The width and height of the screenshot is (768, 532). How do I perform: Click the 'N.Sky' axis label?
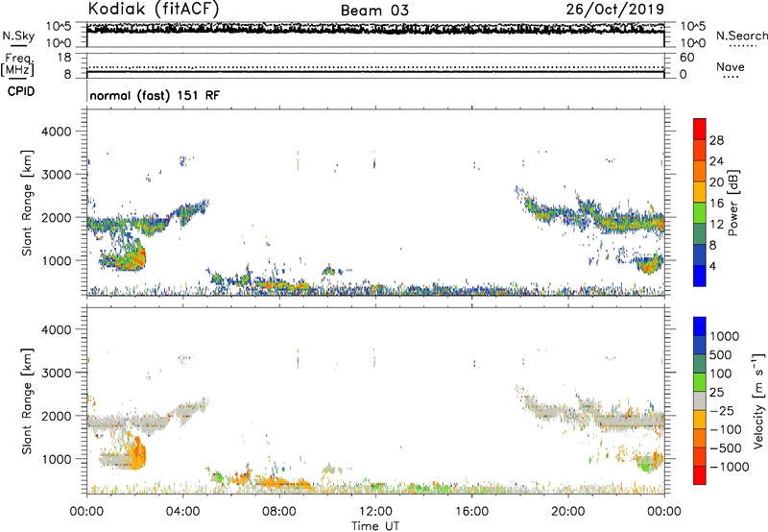pyautogui.click(x=18, y=36)
